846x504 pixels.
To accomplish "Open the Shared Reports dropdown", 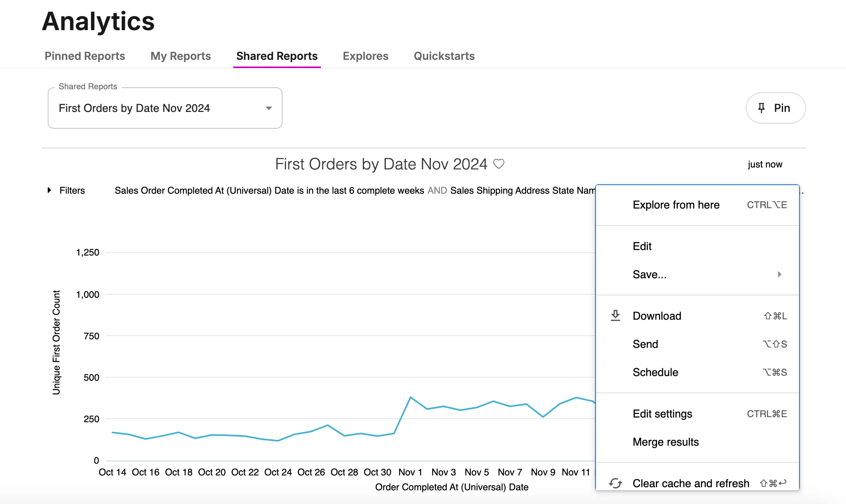I will pyautogui.click(x=165, y=108).
